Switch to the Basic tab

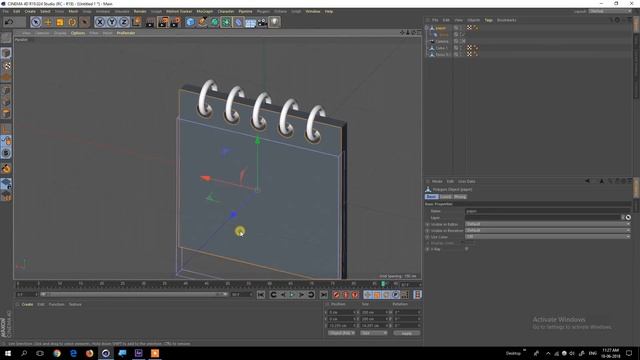click(431, 197)
